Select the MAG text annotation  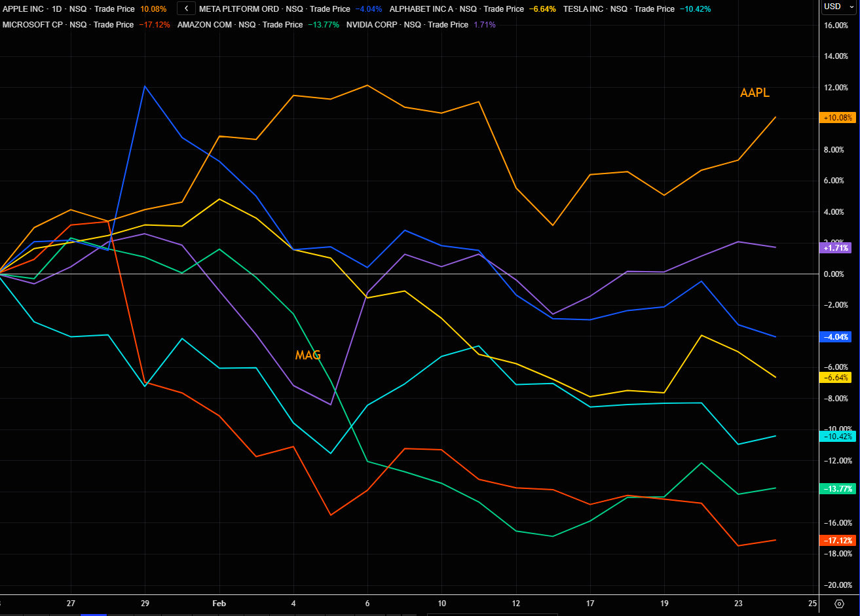tap(308, 355)
